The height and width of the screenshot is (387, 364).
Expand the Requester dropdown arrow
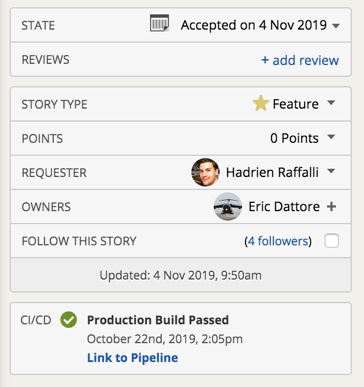331,171
